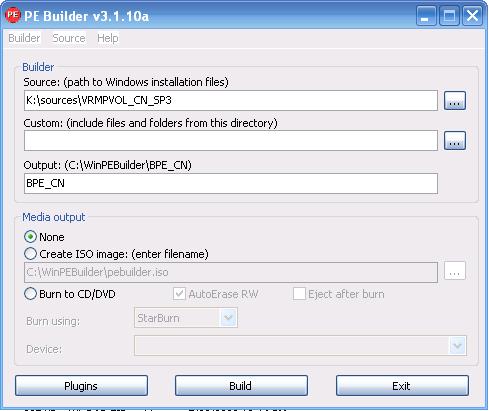Enable Eject after burn checkbox

pos(299,294)
